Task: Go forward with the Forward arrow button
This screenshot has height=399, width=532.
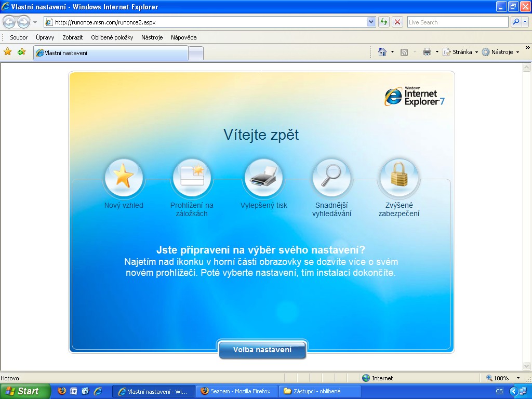Action: point(23,22)
